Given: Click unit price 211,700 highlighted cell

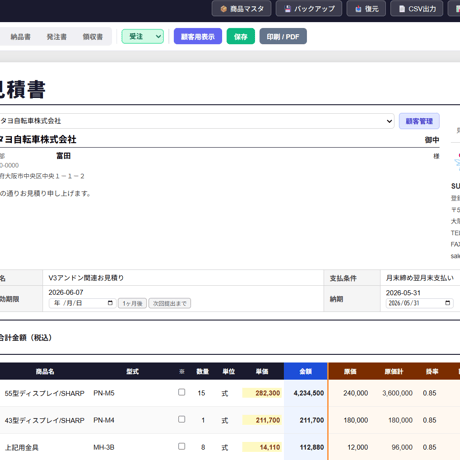Looking at the screenshot, I should (262, 420).
